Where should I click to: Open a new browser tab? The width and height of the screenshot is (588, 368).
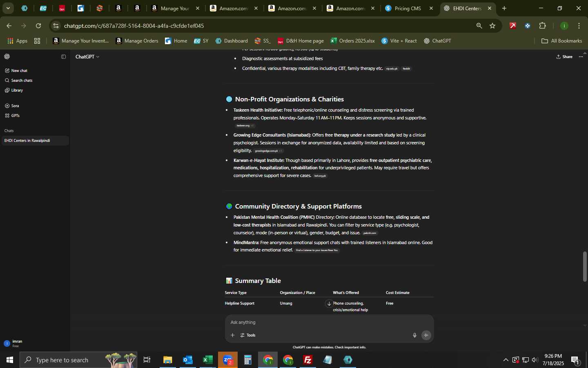(504, 8)
